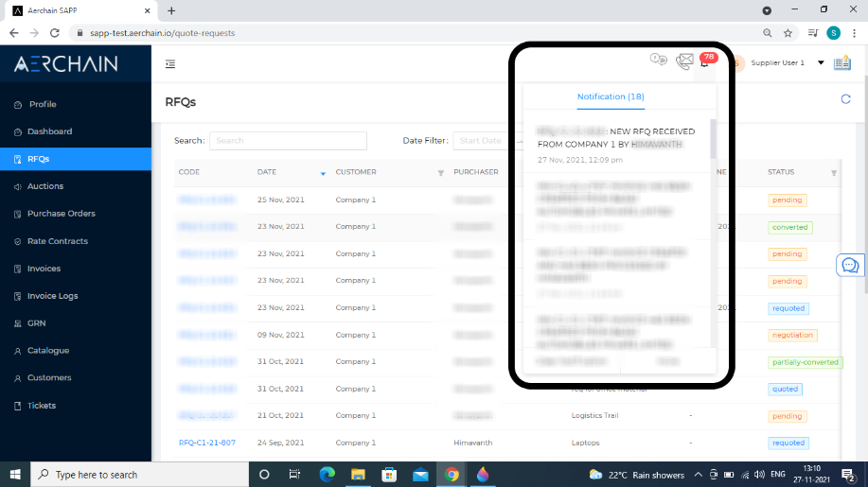Image resolution: width=868 pixels, height=487 pixels.
Task: Open the help chat bubbles icon in header
Action: [658, 60]
